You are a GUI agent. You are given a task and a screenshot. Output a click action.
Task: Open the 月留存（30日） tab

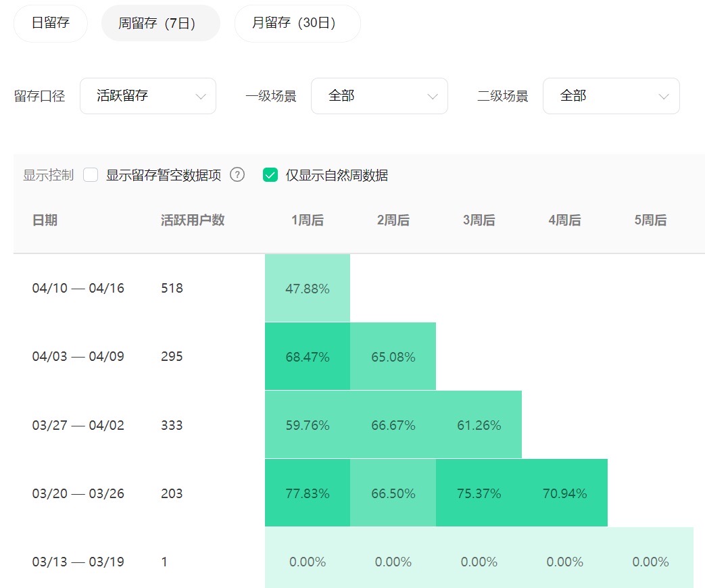coord(297,24)
